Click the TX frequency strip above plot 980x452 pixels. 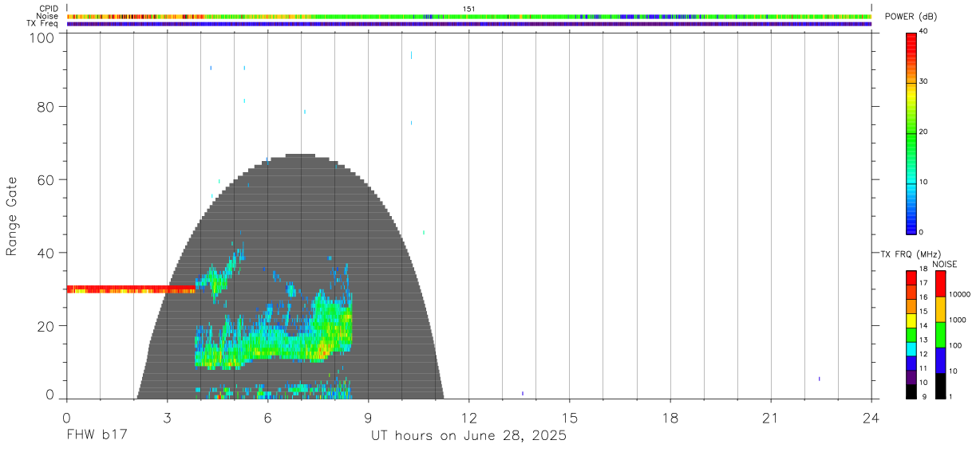click(468, 24)
